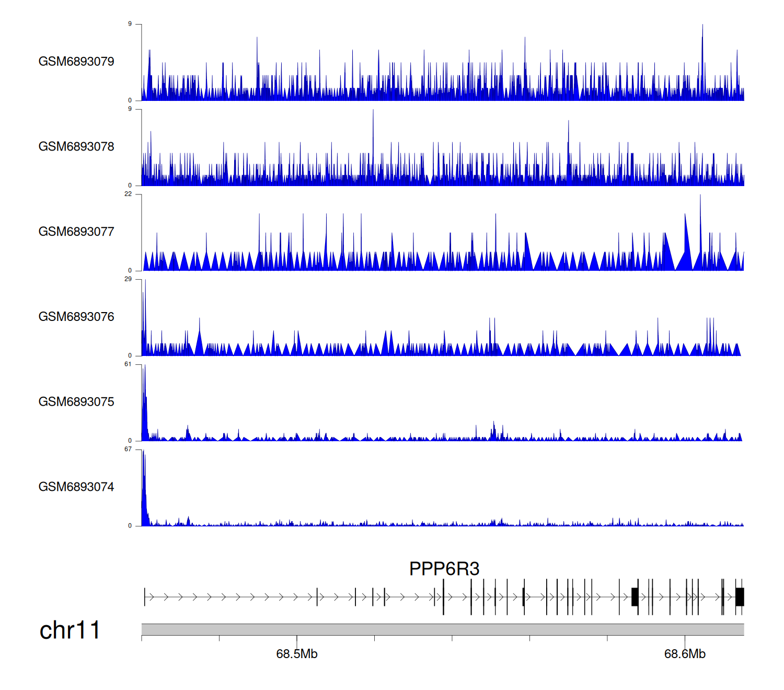Click the y-axis maximum 22 on GSM6893077 track

[x=128, y=194]
